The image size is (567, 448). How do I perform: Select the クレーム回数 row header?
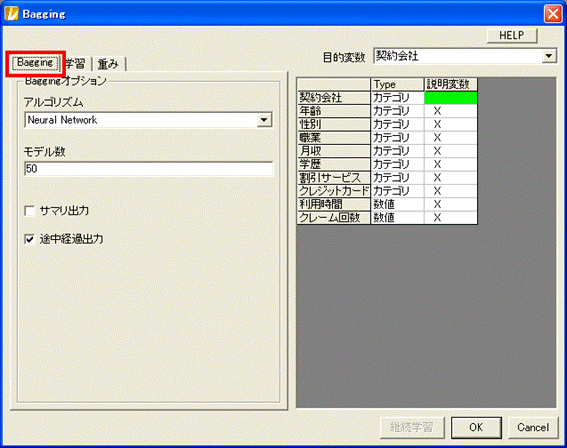[333, 218]
